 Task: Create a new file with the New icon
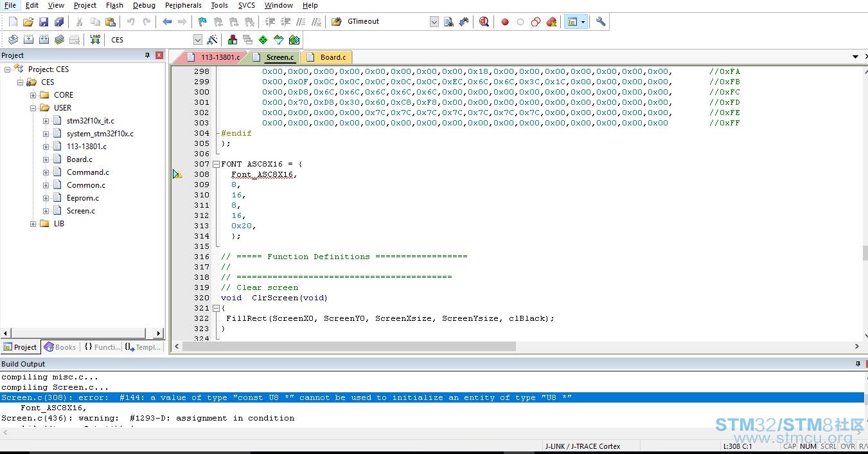pos(13,22)
